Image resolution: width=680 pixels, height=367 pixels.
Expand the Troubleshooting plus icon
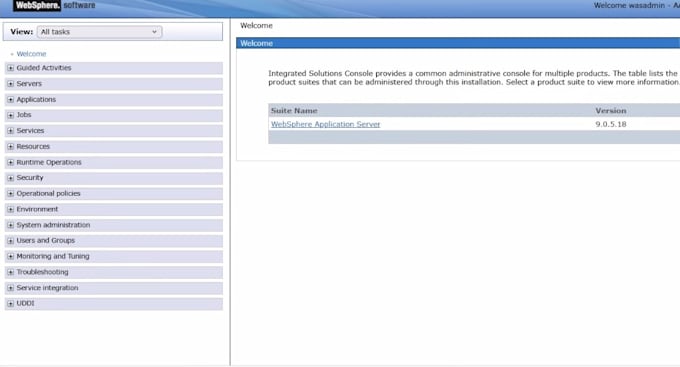coord(10,272)
